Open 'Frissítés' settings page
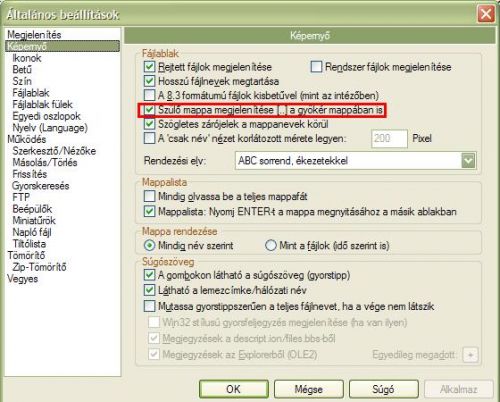The image size is (500, 402). pos(30,174)
